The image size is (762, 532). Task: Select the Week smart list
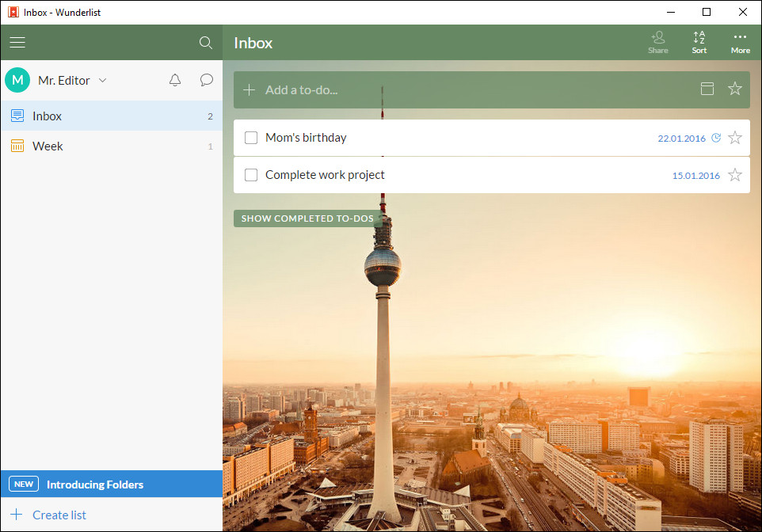pyautogui.click(x=48, y=146)
